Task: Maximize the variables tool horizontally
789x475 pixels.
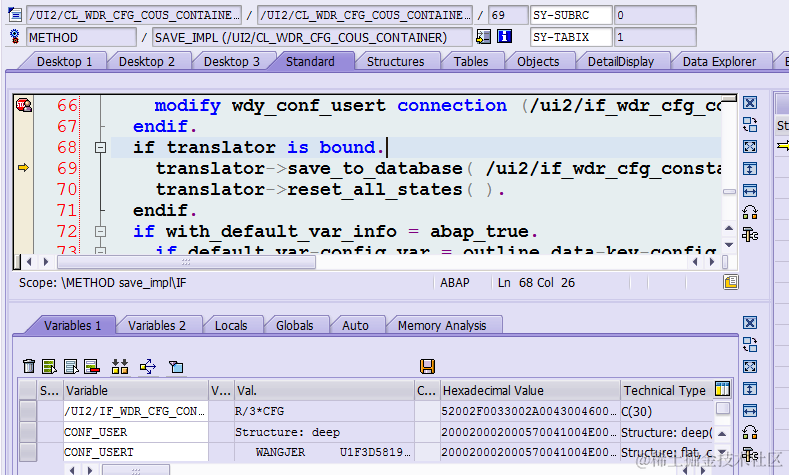Action: pos(750,411)
